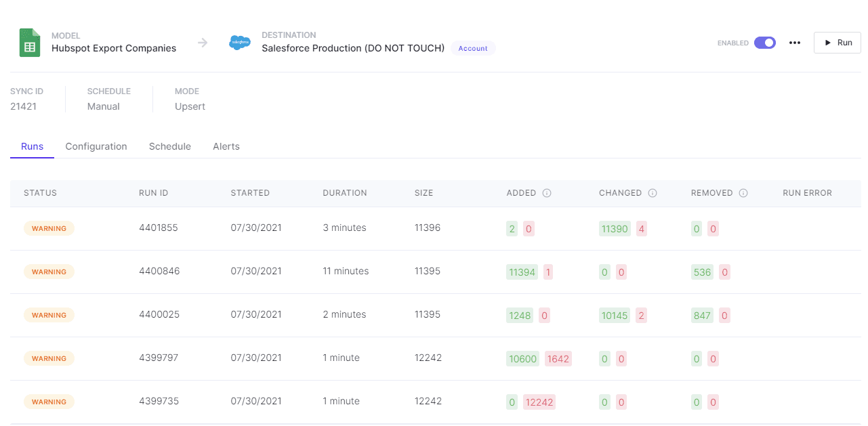Click the arrow between model and destination

[203, 43]
